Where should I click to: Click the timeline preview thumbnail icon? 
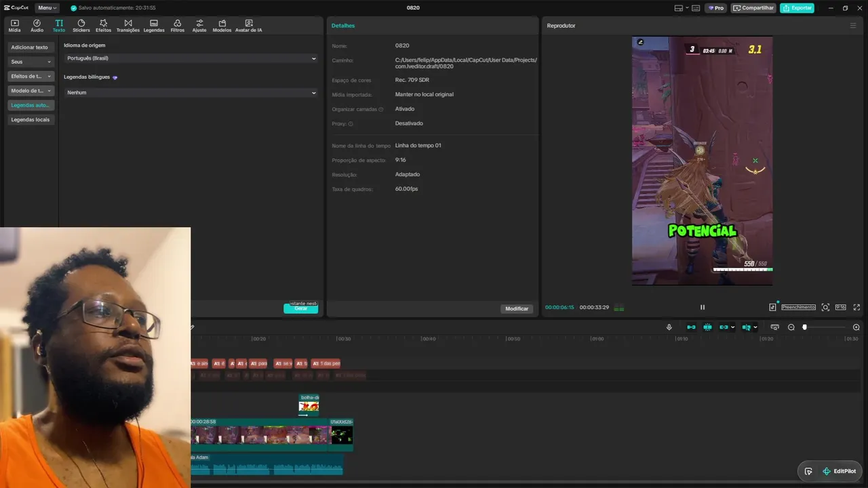(x=775, y=327)
